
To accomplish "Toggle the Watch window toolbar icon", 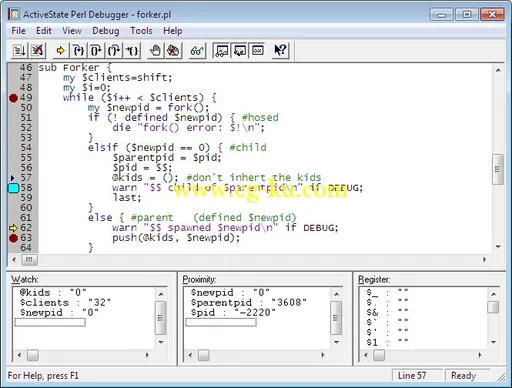I will 222,51.
